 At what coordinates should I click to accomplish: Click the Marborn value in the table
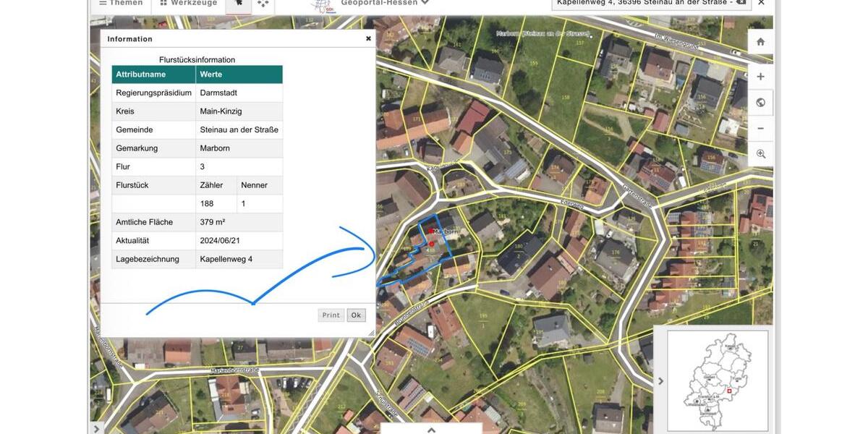tap(215, 148)
